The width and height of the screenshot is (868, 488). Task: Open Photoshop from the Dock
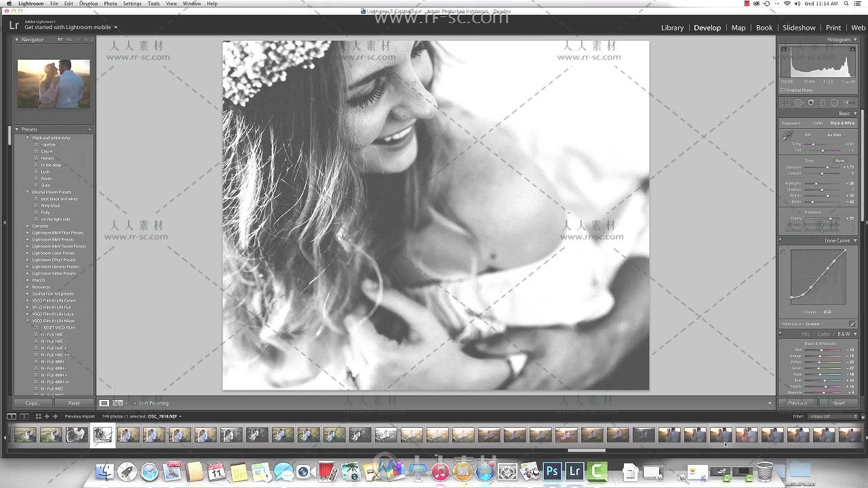(552, 471)
